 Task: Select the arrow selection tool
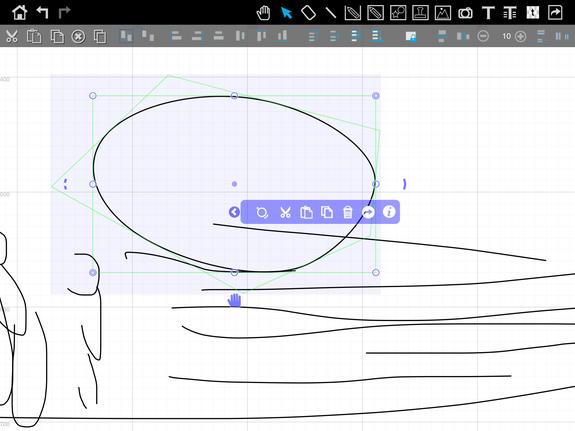pos(286,13)
